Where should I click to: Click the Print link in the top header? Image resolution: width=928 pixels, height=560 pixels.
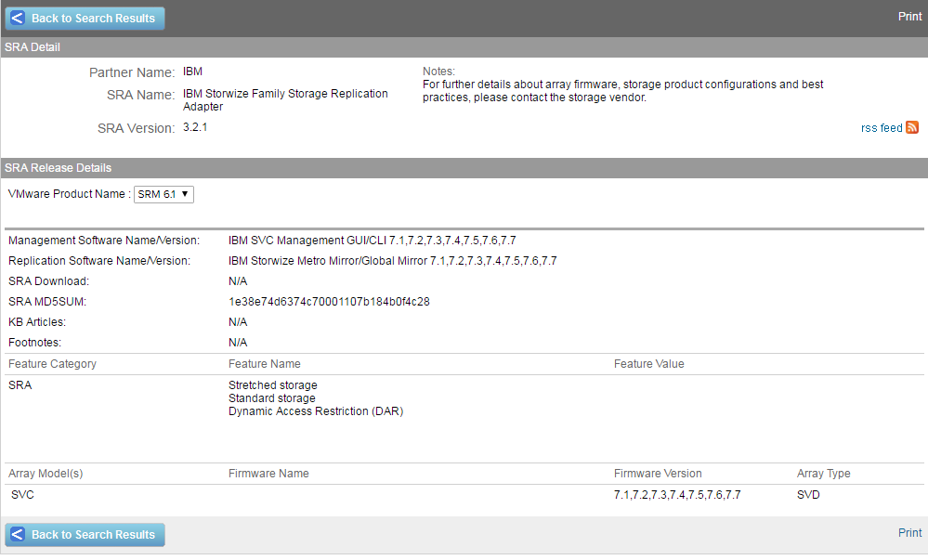coord(909,17)
